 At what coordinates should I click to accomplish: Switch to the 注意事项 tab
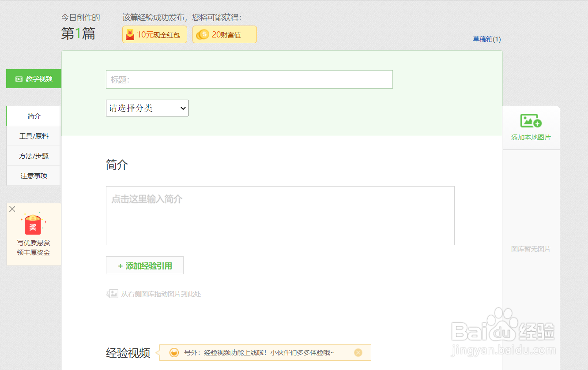click(34, 176)
